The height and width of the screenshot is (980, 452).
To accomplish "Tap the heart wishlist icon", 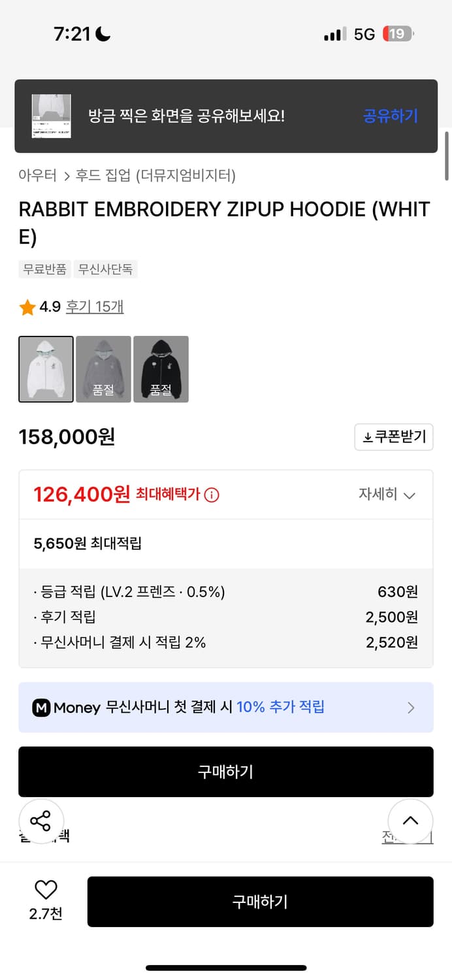I will (46, 890).
